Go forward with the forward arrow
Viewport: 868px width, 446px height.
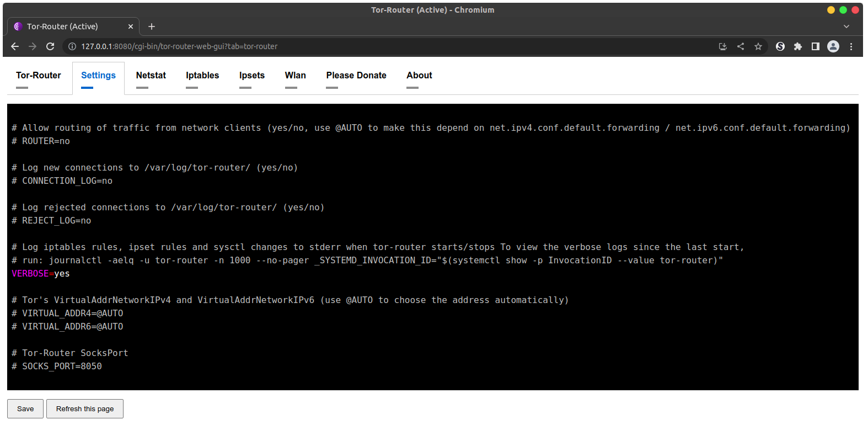pyautogui.click(x=33, y=46)
